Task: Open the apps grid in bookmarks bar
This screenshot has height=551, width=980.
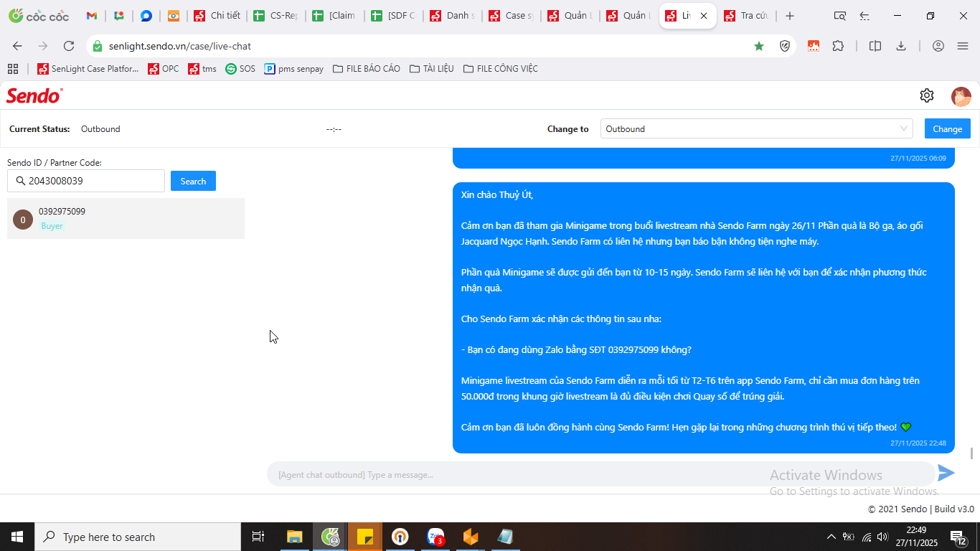Action: (13, 69)
